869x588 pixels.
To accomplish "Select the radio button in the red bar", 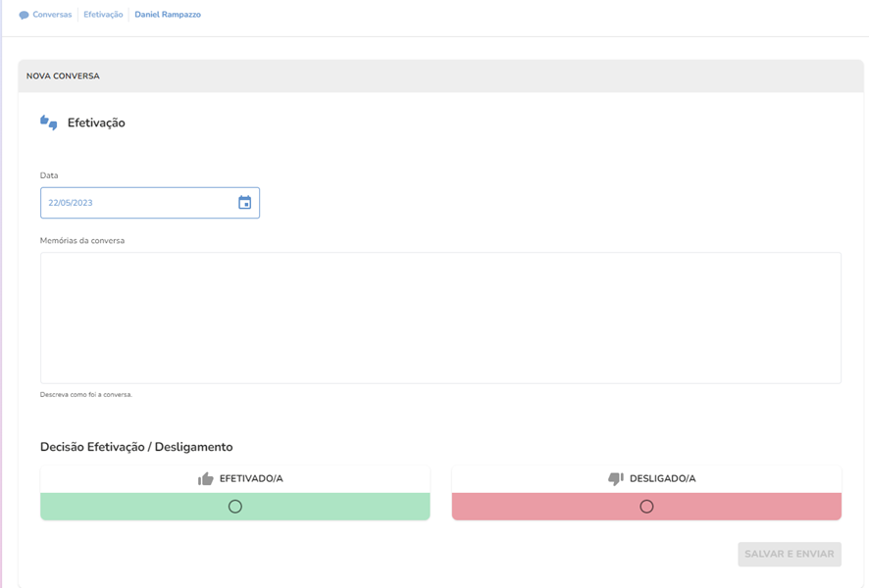I will 646,507.
